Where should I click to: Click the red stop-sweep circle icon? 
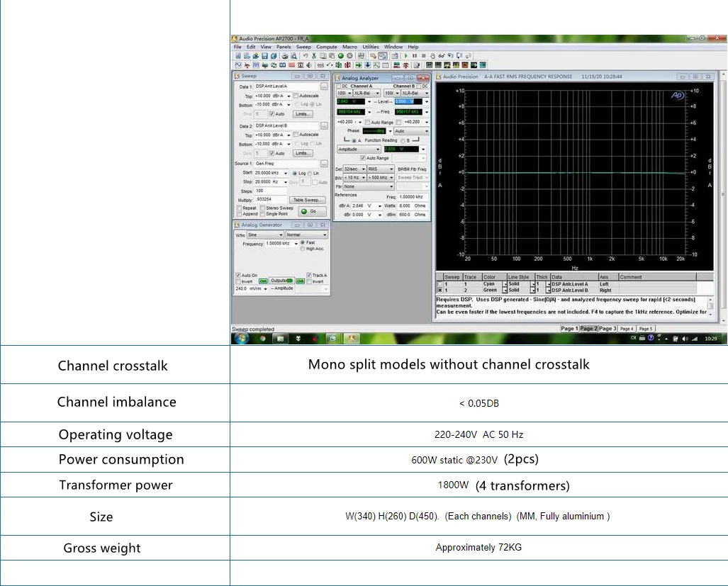click(349, 55)
